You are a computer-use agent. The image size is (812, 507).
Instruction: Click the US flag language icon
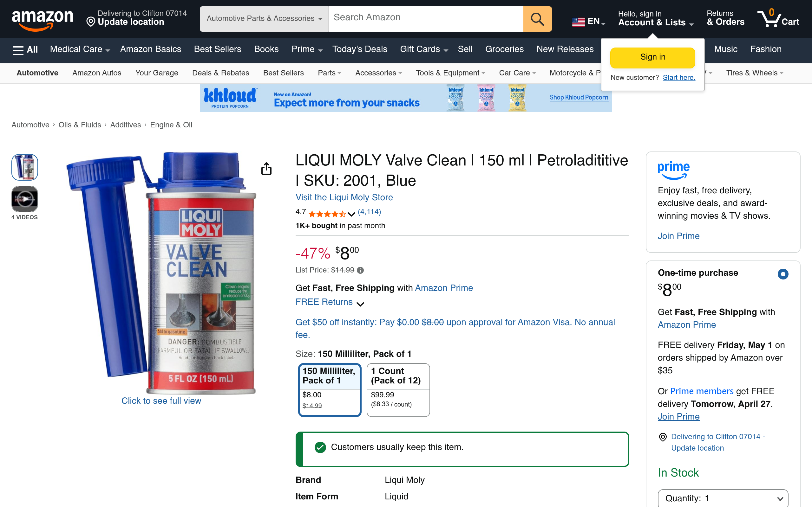point(578,22)
